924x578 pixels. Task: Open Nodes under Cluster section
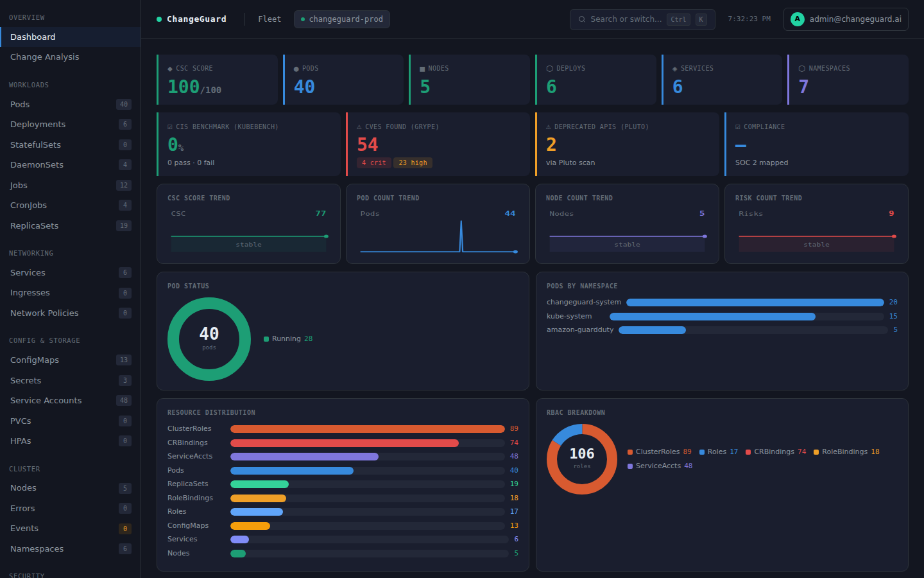point(71,487)
